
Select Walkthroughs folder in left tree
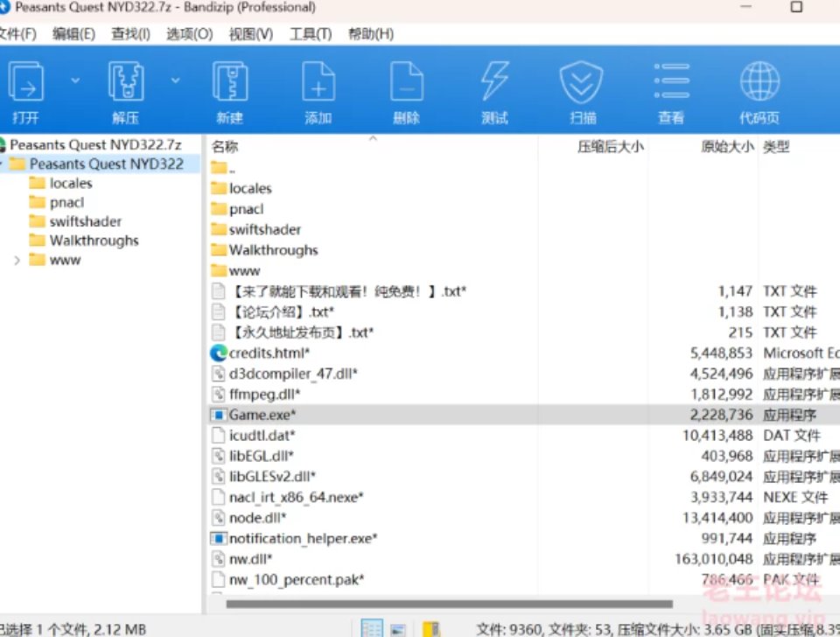pos(94,241)
